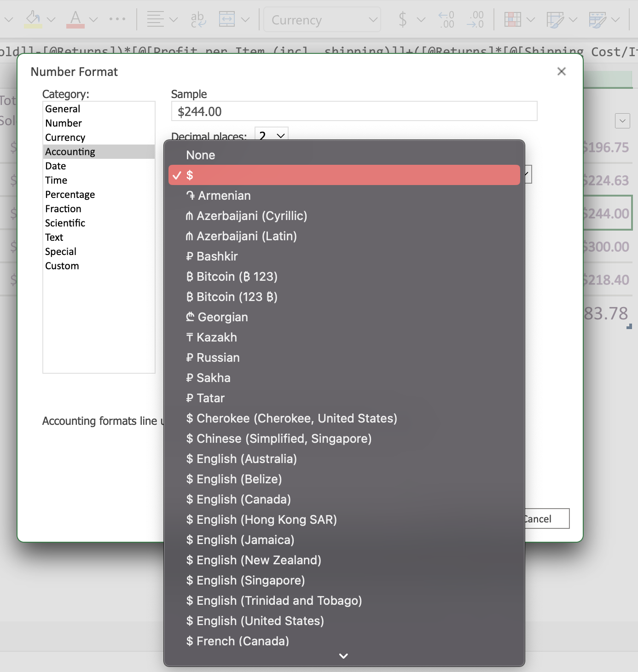Click the increase decimal icon
The height and width of the screenshot is (672, 638).
[x=447, y=19]
